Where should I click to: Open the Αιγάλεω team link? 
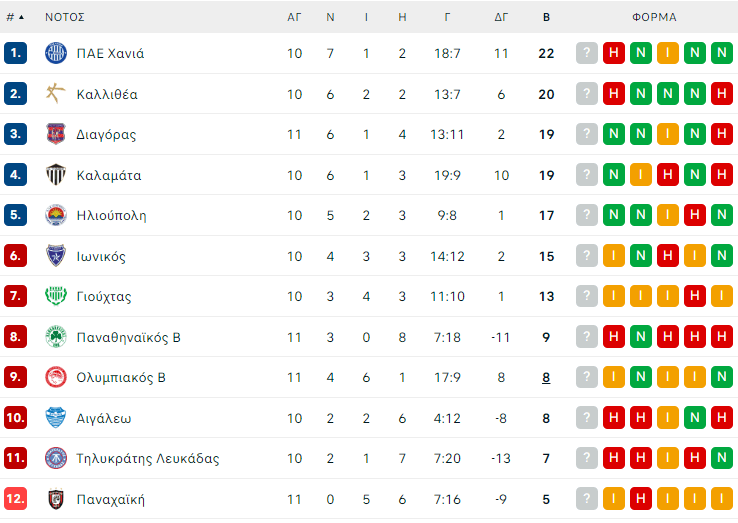point(104,418)
